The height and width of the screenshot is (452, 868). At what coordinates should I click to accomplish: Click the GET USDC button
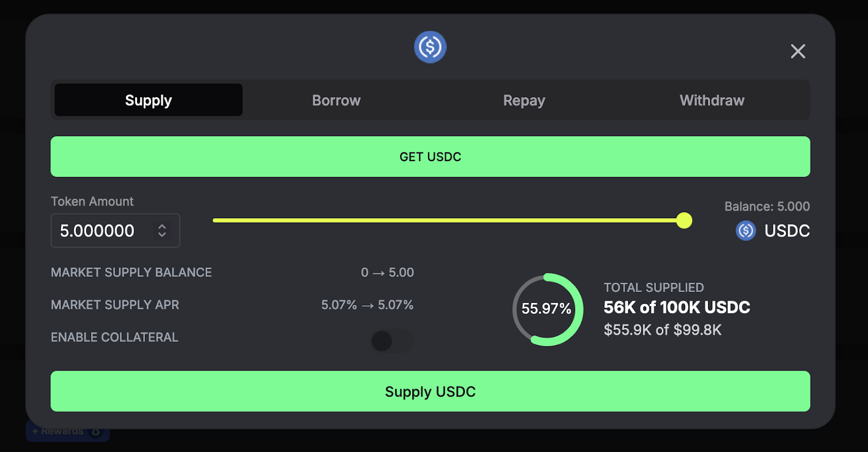[430, 156]
